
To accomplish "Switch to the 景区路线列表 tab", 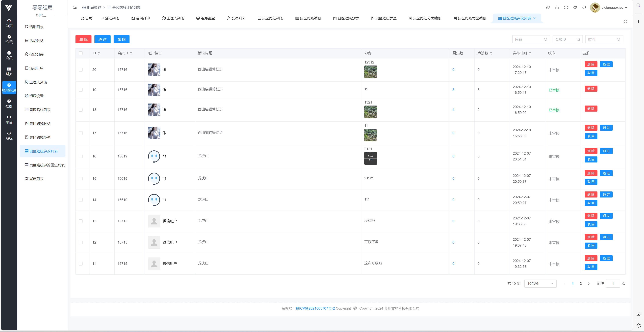I will [270, 18].
